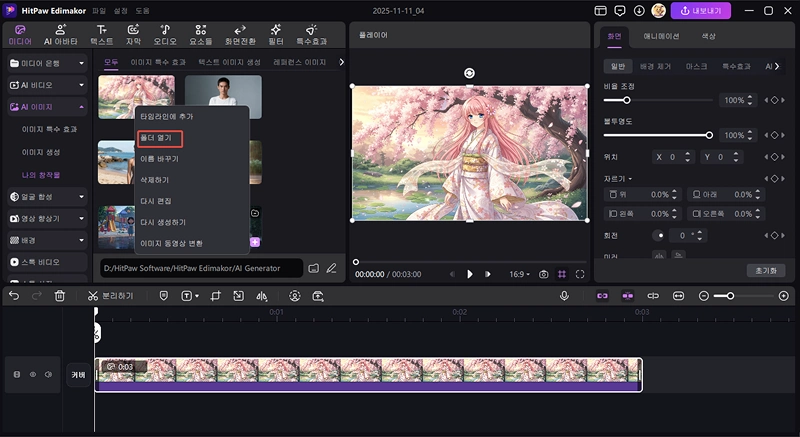This screenshot has height=437, width=800.
Task: Enter fullscreen preview mode
Action: pos(580,274)
